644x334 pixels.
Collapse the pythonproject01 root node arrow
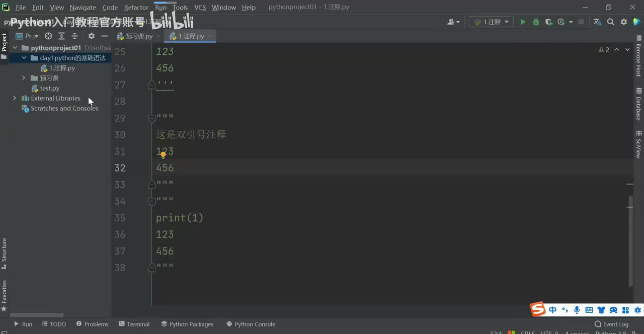coord(15,48)
